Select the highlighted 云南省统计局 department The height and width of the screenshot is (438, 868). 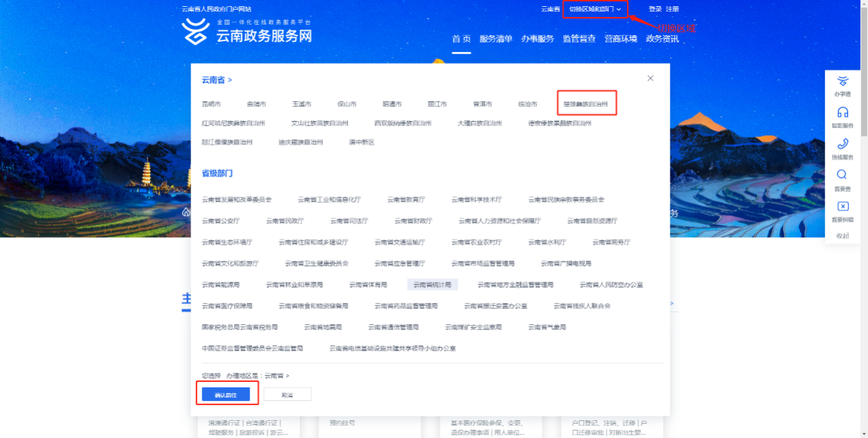(432, 284)
